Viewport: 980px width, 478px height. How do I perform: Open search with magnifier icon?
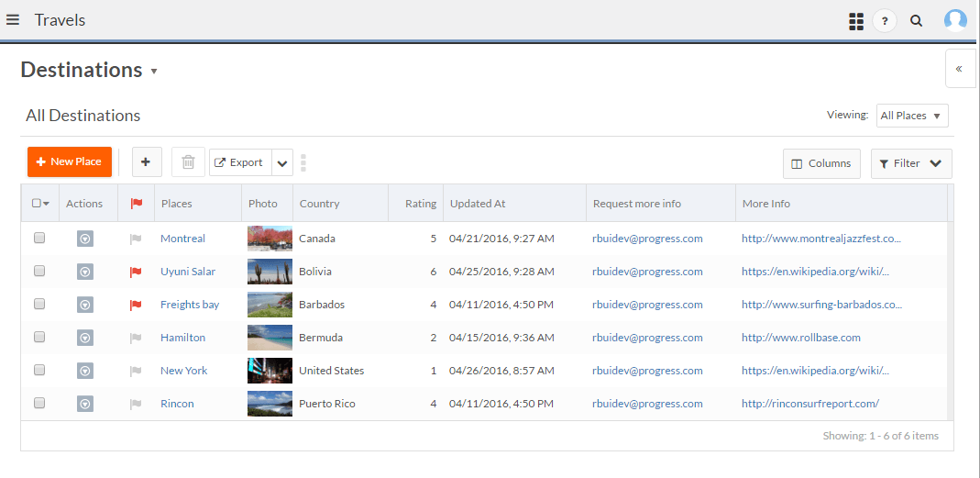(916, 21)
